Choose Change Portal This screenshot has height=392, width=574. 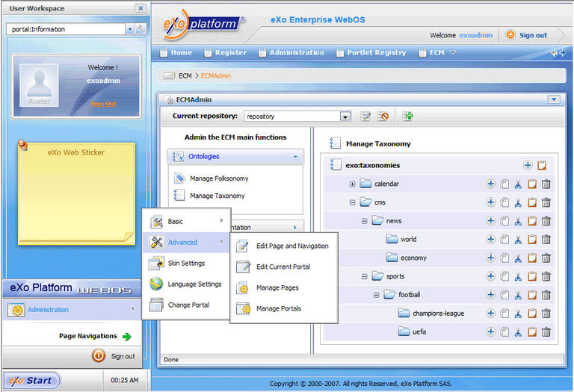[187, 305]
